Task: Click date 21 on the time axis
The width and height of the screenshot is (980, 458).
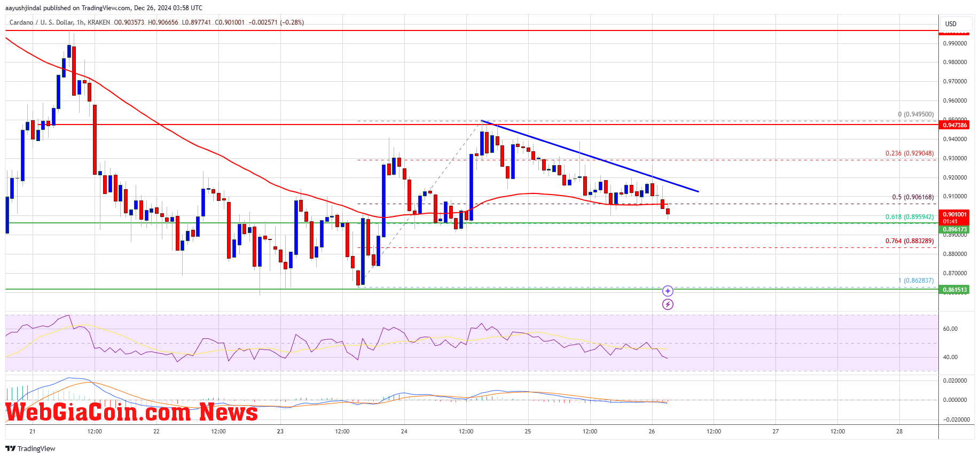Action: click(33, 432)
